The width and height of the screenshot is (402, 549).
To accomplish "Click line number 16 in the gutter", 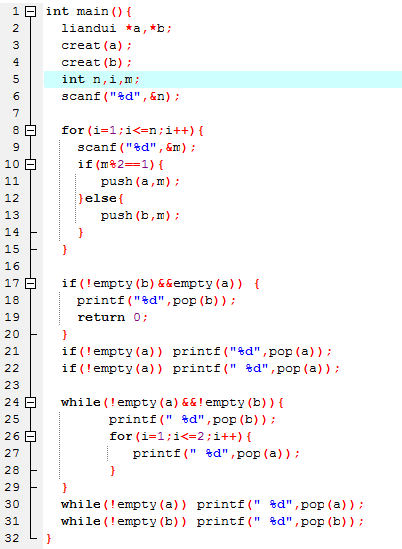I will click(12, 266).
